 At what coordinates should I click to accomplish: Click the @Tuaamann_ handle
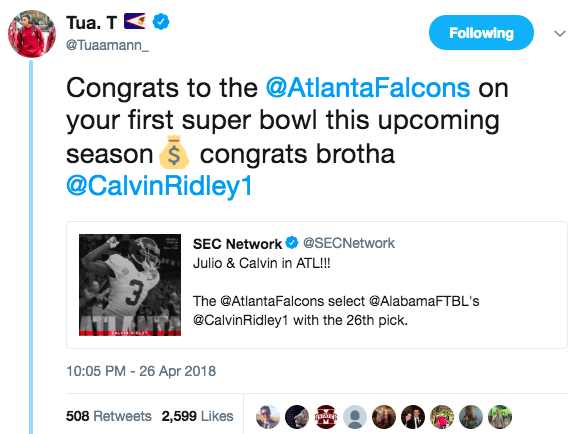pyautogui.click(x=107, y=45)
